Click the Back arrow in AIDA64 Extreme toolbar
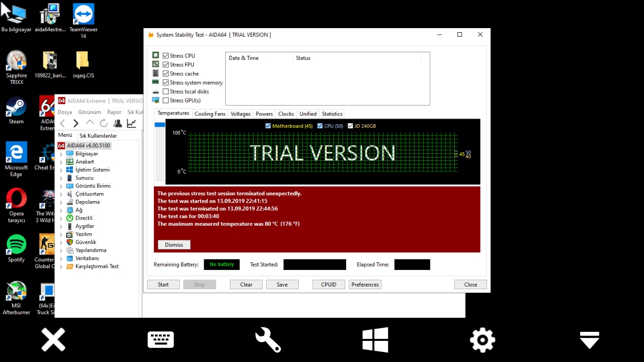 click(62, 123)
